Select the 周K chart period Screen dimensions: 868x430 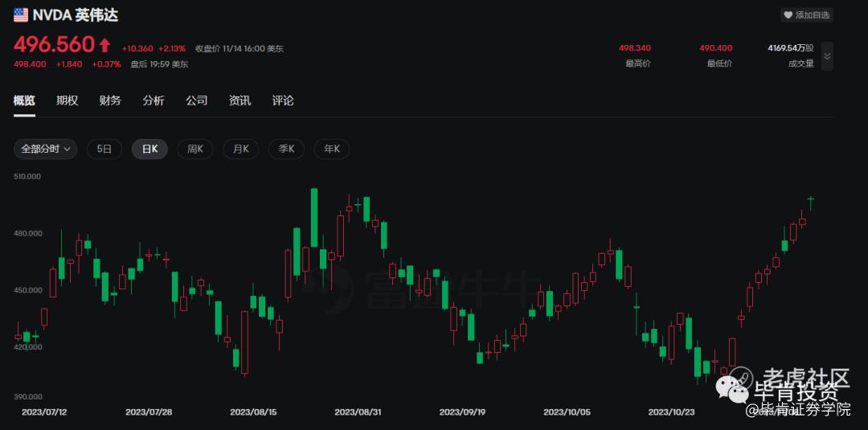pos(194,149)
